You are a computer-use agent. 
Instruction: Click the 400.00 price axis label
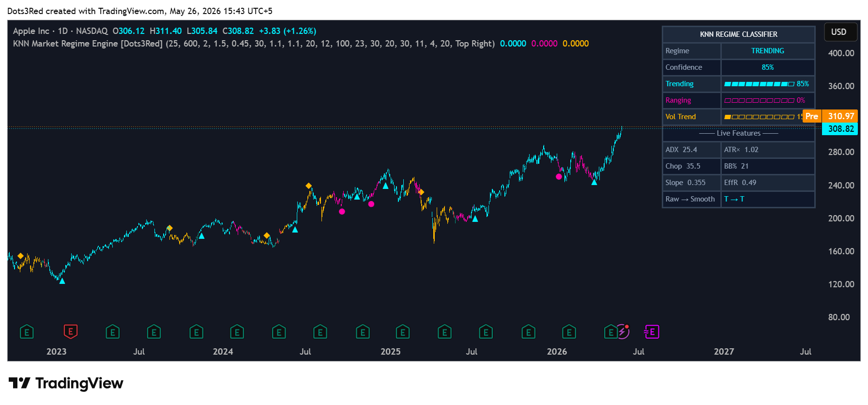pyautogui.click(x=841, y=53)
